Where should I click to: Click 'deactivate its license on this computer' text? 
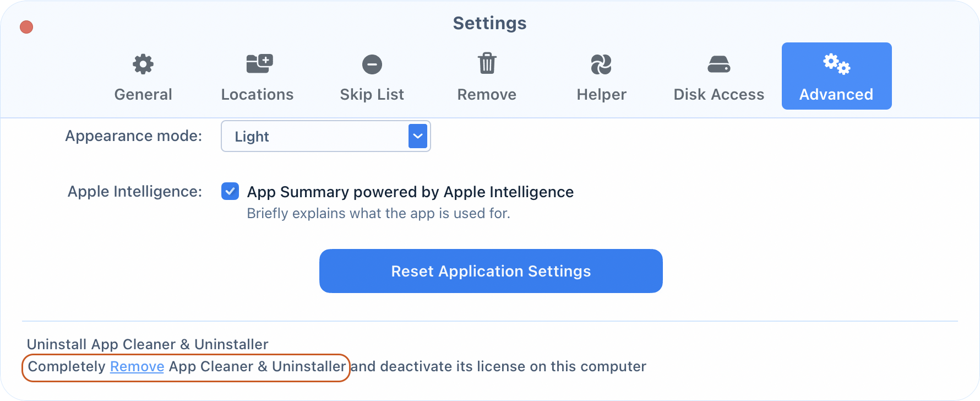click(x=513, y=366)
